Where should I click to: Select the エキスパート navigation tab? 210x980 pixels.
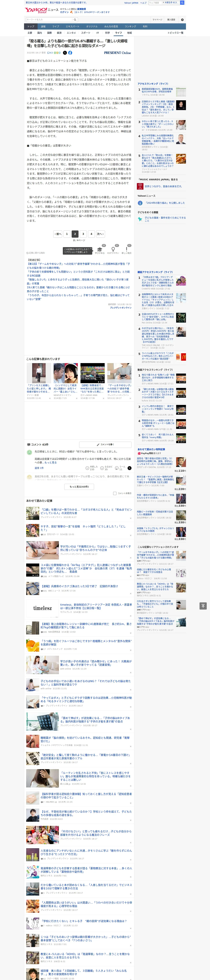point(72,27)
